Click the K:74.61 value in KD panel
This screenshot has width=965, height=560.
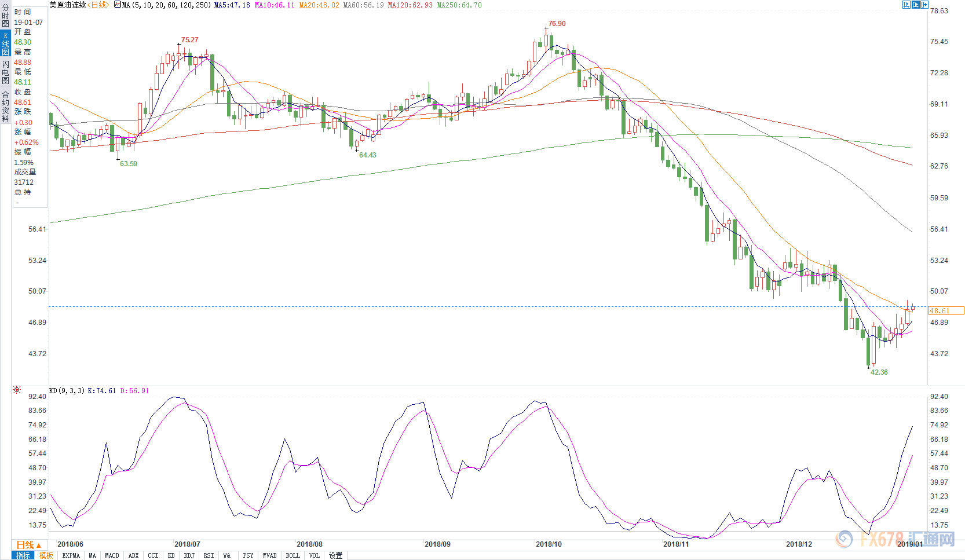point(102,391)
